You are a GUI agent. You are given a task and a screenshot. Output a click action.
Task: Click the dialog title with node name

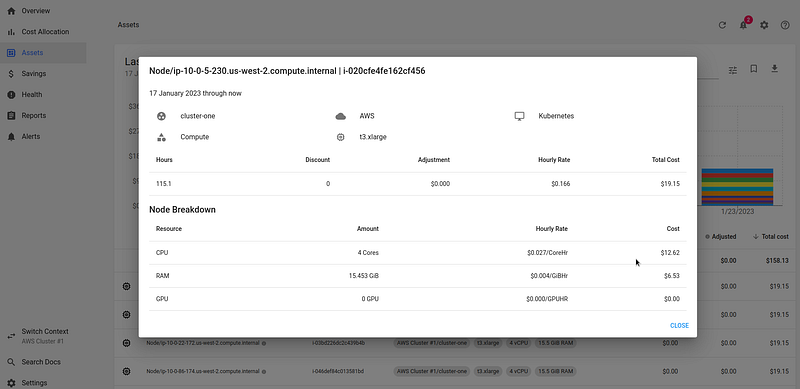(x=287, y=71)
